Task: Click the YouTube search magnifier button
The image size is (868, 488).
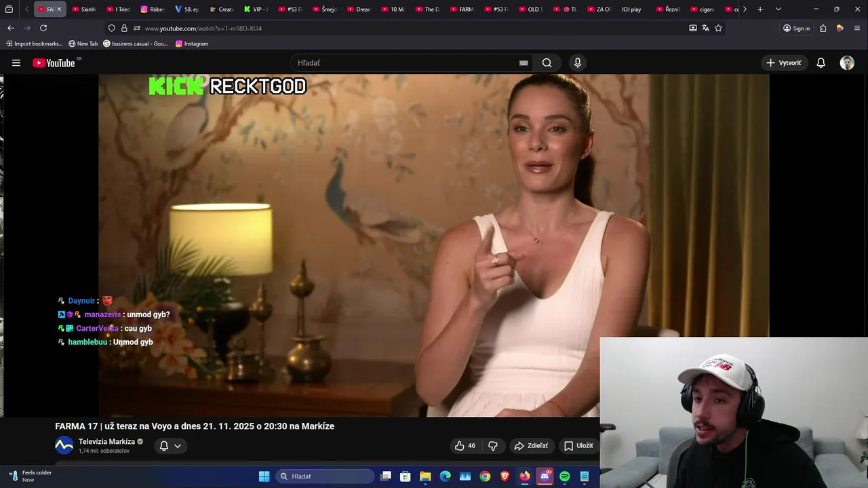Action: [x=547, y=63]
